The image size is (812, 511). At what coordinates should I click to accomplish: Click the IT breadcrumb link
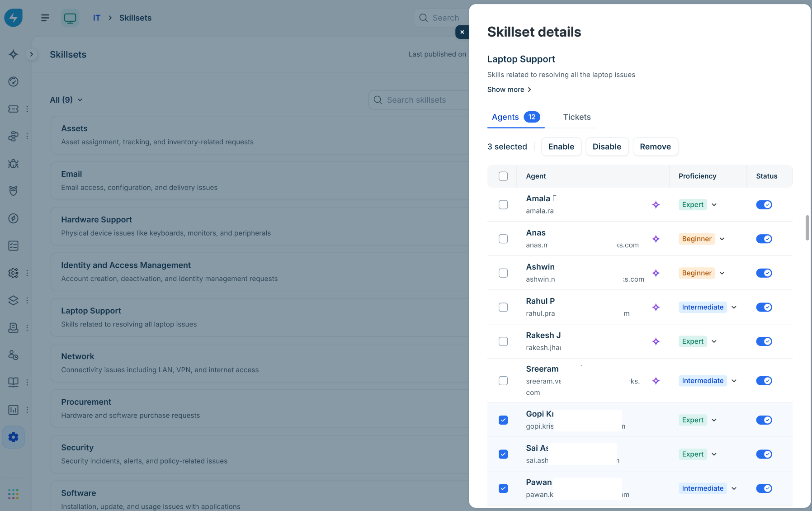tap(96, 18)
